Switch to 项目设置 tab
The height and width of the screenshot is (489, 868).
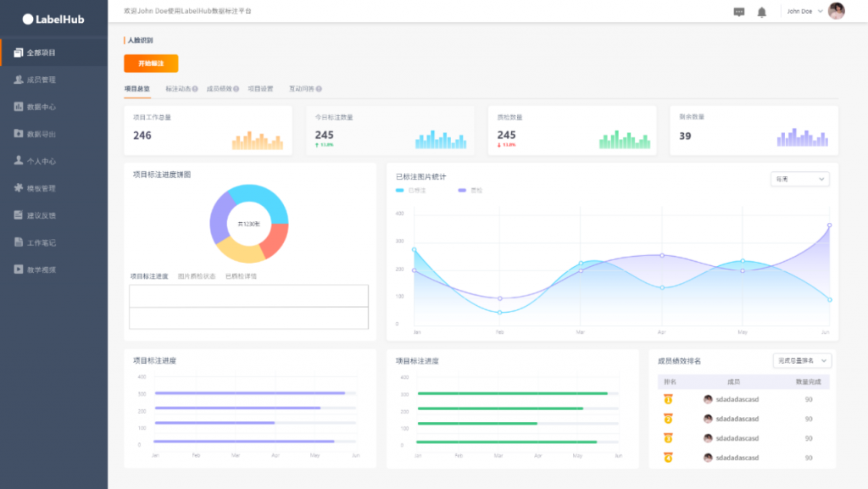point(261,88)
